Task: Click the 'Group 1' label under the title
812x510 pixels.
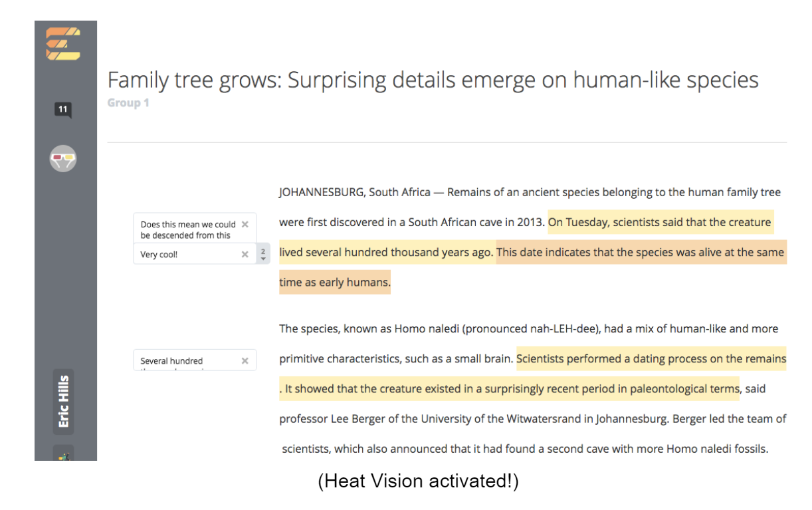Action: pos(128,103)
